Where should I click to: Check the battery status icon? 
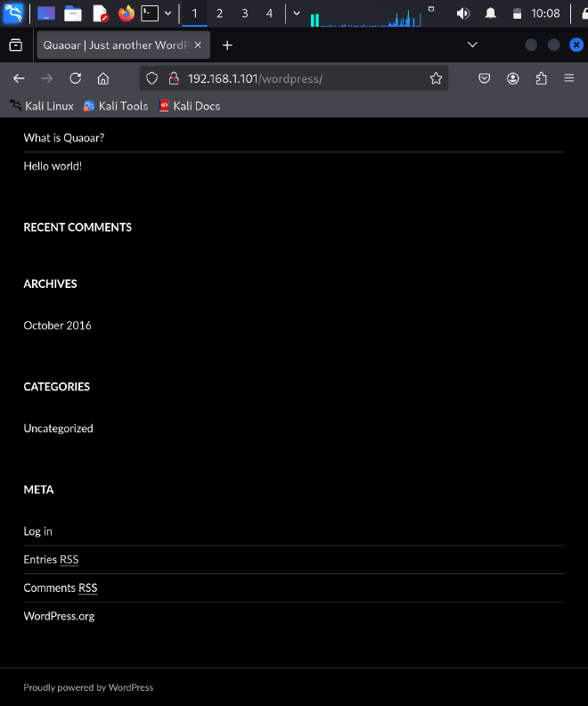coord(518,13)
